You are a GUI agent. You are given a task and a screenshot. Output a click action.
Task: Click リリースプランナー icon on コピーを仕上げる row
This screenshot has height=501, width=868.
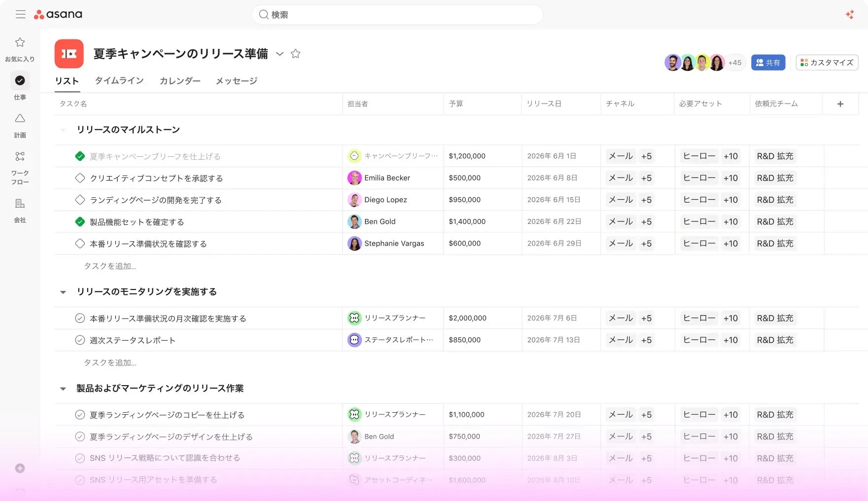pos(354,415)
